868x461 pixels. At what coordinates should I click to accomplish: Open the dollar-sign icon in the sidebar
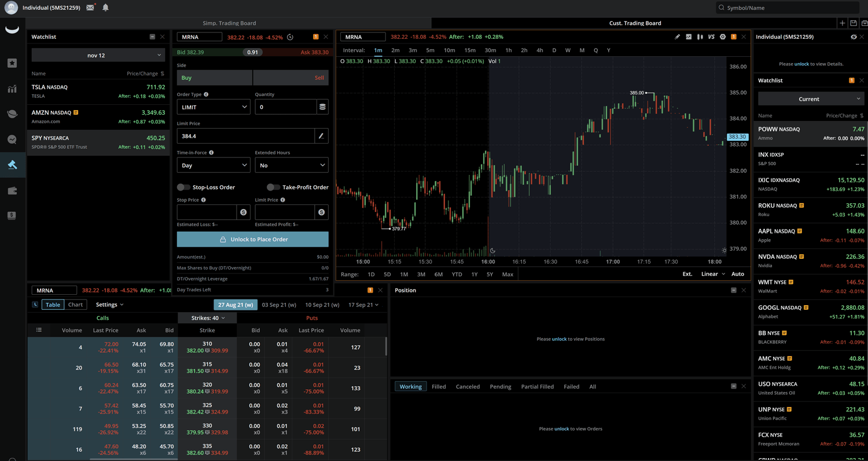(12, 215)
